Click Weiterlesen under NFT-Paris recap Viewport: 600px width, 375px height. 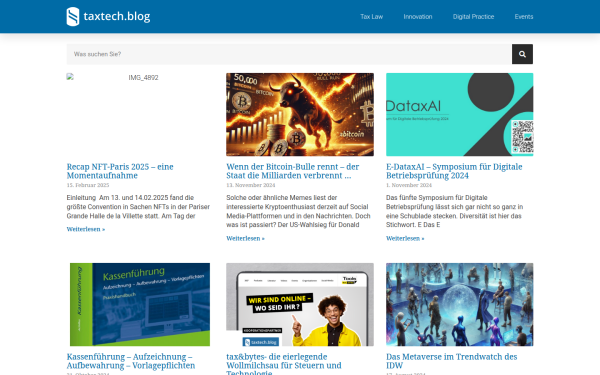pyautogui.click(x=86, y=229)
